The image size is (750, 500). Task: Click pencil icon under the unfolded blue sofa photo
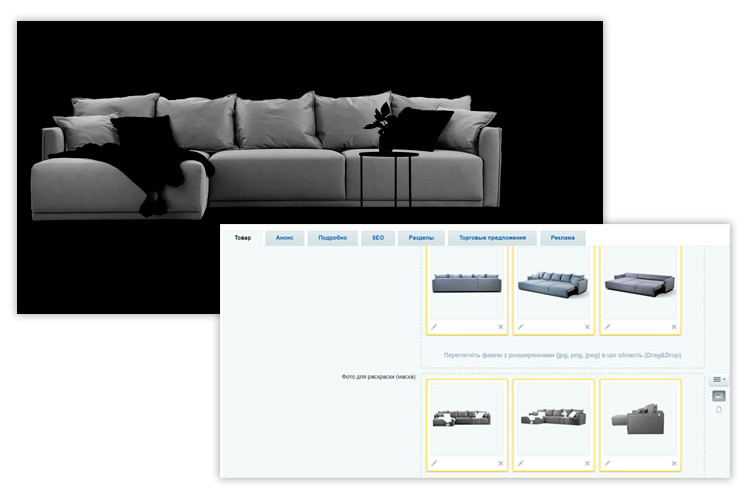pyautogui.click(x=520, y=326)
